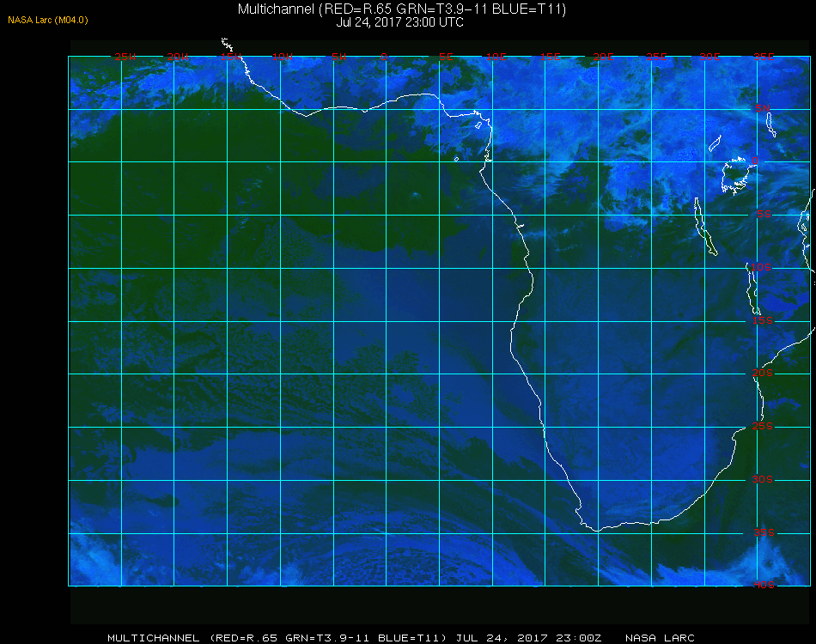This screenshot has height=644, width=816.
Task: Select the 15E longitude label
Action: [550, 57]
